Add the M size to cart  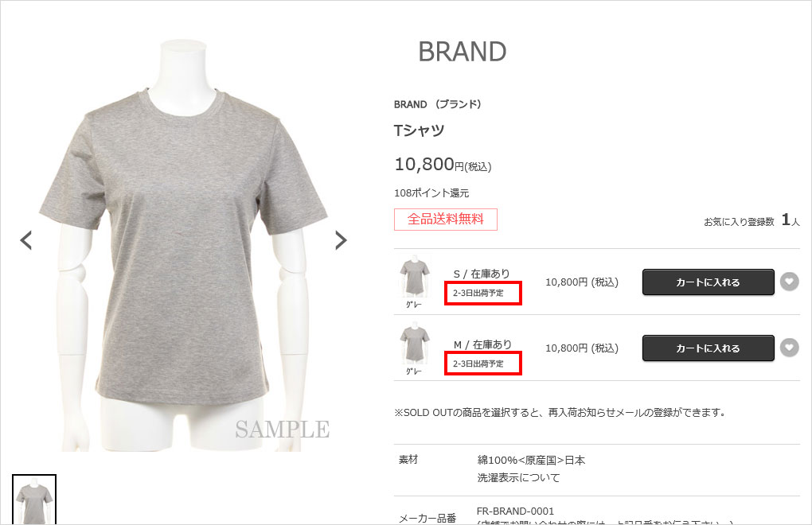click(x=708, y=348)
